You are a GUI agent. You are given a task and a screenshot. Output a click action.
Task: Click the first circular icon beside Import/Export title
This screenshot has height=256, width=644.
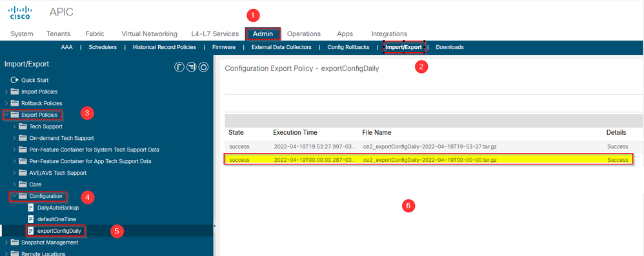pyautogui.click(x=179, y=67)
